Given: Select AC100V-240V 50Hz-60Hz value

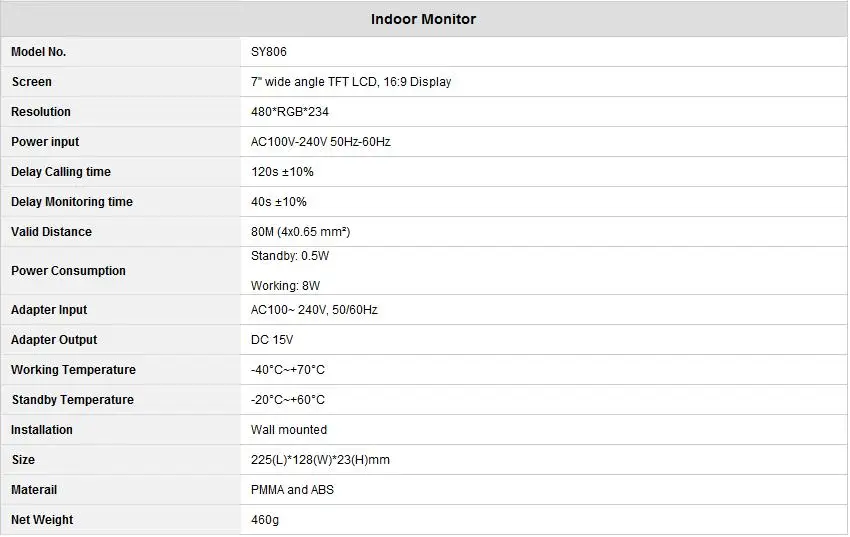Looking at the screenshot, I should pos(321,142).
